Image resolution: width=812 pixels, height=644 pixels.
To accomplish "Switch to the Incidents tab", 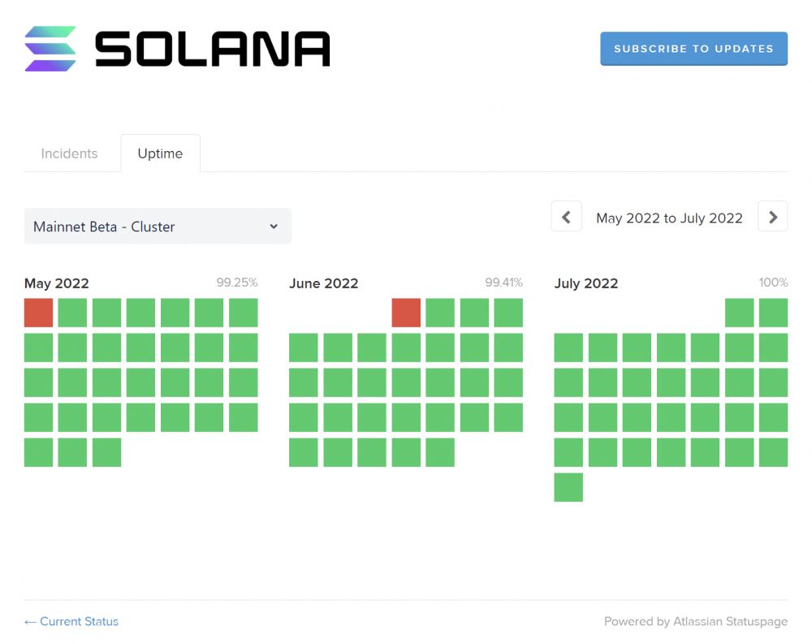I will [x=69, y=153].
